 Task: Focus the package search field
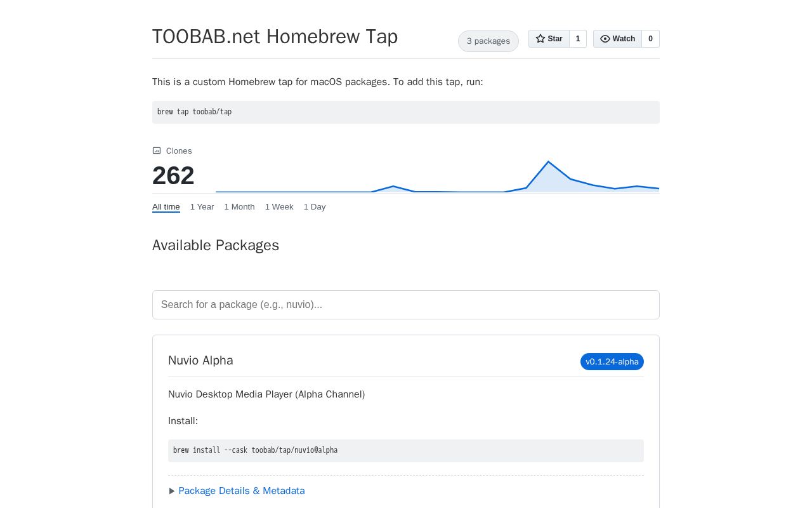pos(406,305)
